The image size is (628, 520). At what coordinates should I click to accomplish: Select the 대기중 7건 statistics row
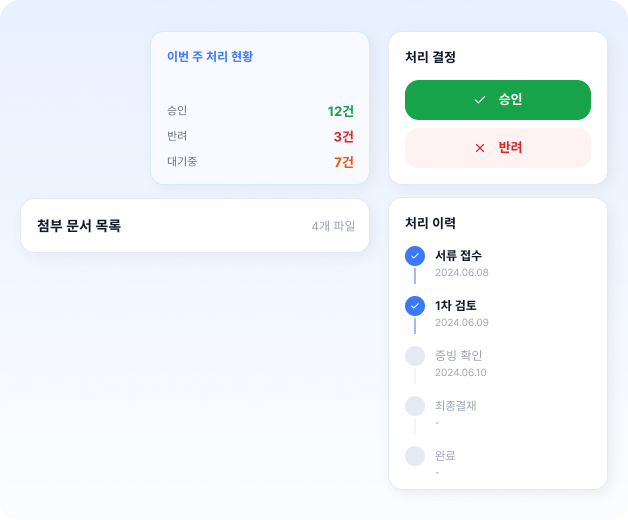click(x=260, y=162)
